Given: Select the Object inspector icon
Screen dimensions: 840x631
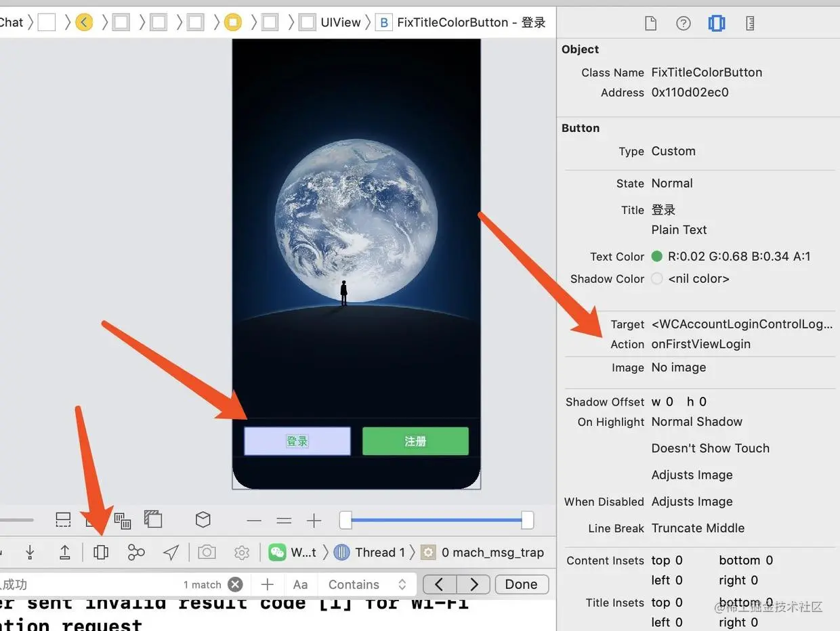Looking at the screenshot, I should click(x=717, y=24).
